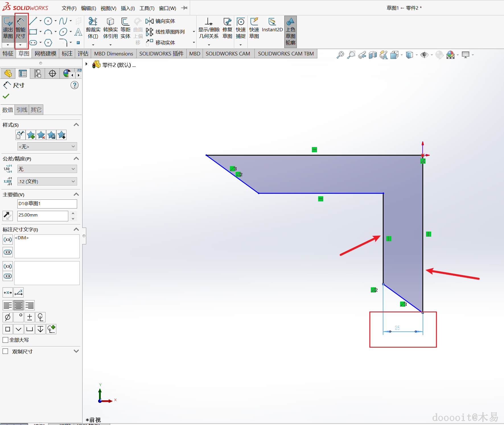Open the tolerance type dropdown showing 无
The image size is (504, 425).
pyautogui.click(x=47, y=169)
